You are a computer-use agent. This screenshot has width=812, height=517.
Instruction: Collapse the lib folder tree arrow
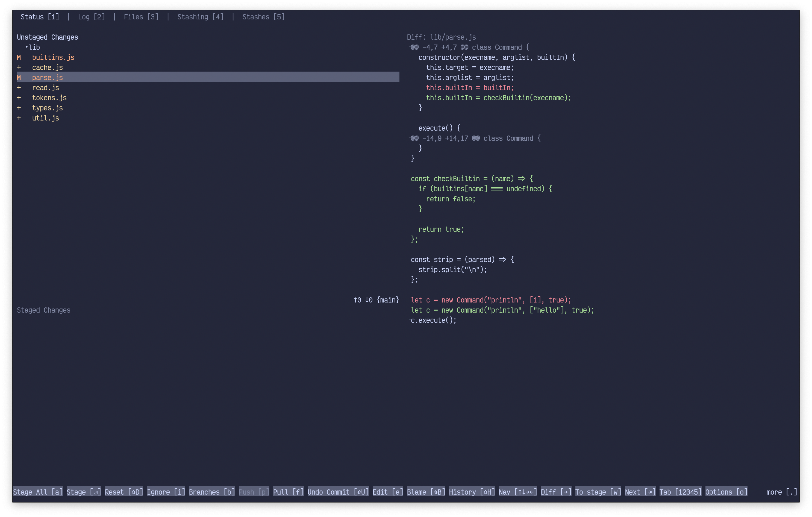click(27, 47)
